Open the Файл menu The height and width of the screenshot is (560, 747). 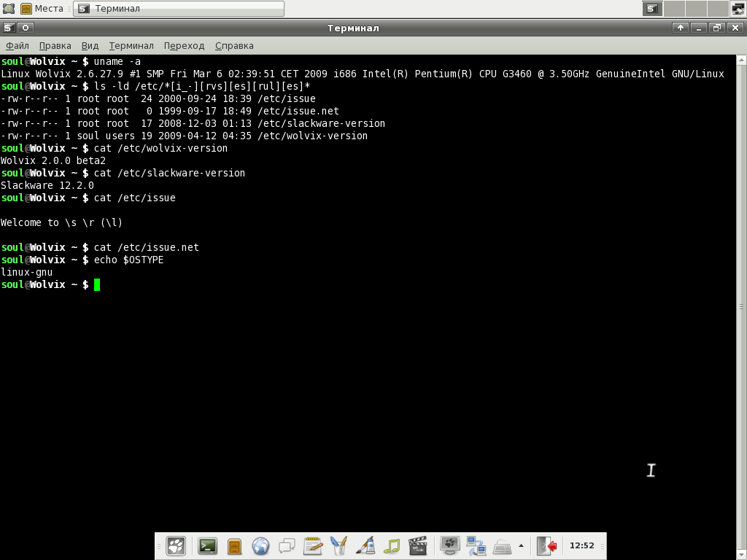[18, 46]
